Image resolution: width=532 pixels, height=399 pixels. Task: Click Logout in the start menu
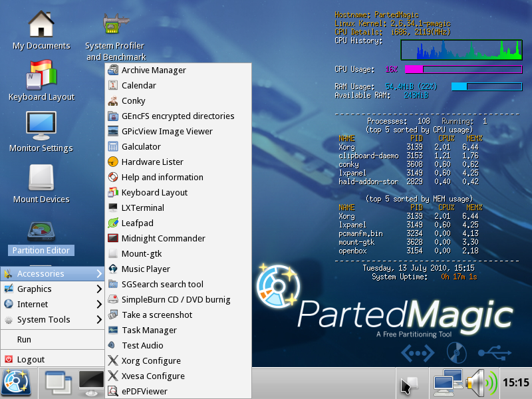coord(31,359)
